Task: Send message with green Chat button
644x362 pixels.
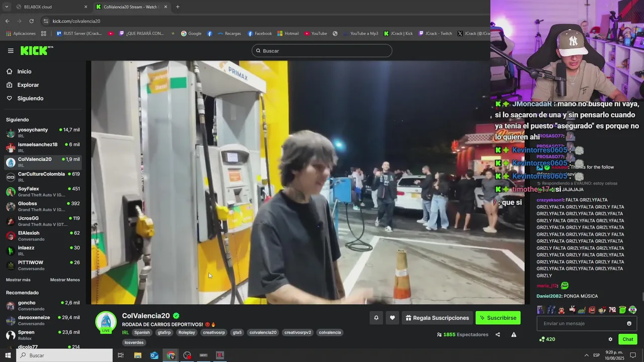Action: [x=628, y=339]
